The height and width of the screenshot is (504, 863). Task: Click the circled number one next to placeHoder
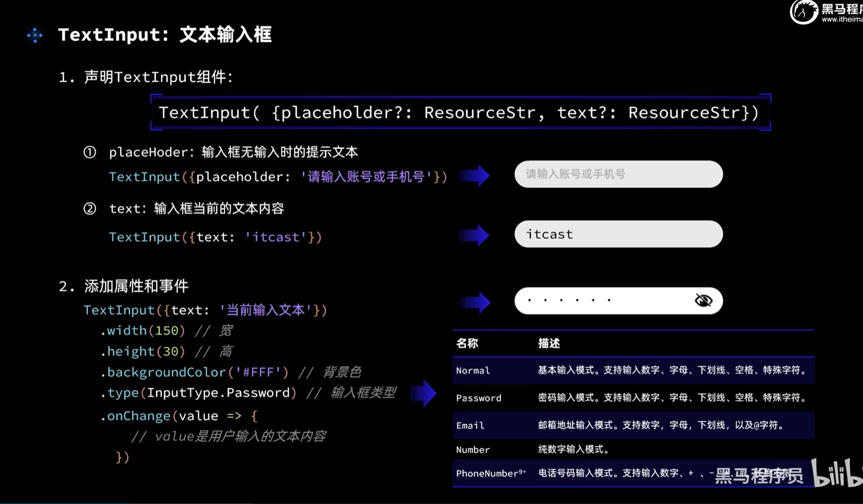tap(89, 153)
